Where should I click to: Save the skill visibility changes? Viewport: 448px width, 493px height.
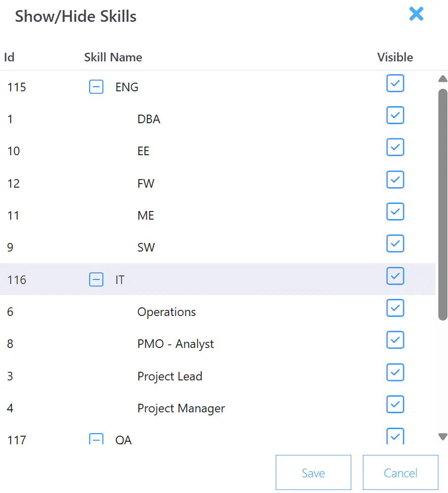tap(313, 473)
